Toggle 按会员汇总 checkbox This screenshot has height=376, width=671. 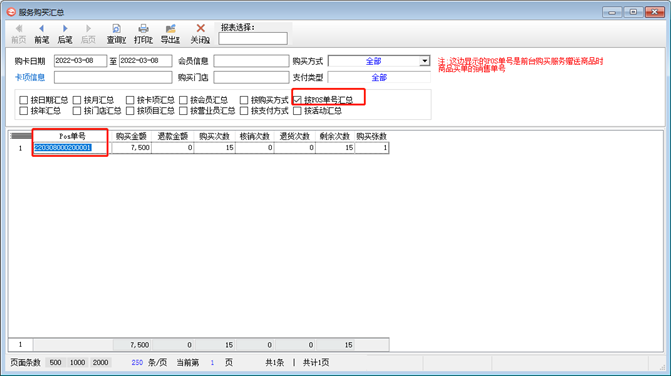point(183,100)
